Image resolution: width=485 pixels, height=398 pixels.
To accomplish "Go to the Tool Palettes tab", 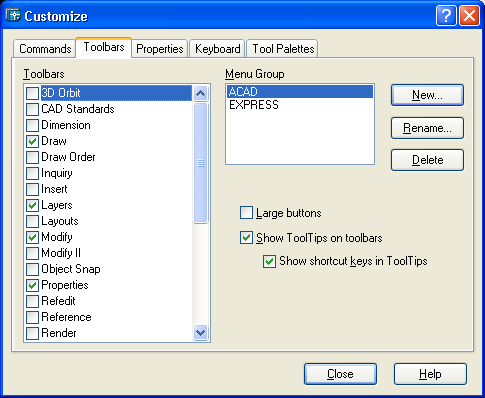I will [x=283, y=49].
